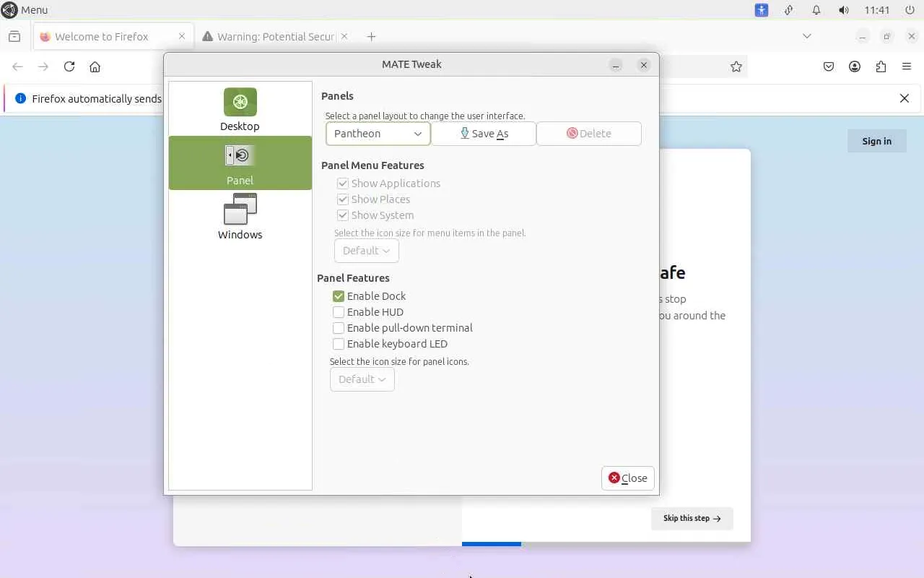Open Firefox View icon left of the tabs
Screen dimensions: 924x578
[x=14, y=36]
